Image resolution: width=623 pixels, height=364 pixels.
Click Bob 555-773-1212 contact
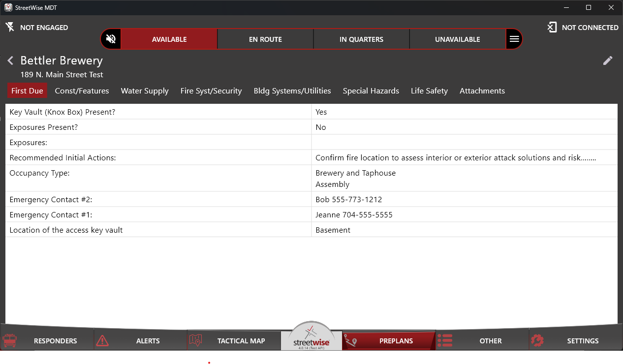point(349,200)
